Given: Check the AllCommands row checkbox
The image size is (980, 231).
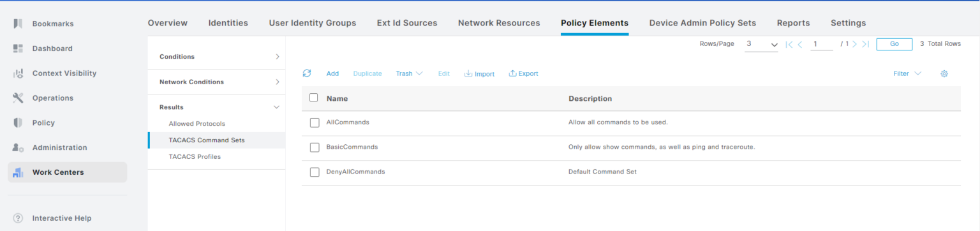Looking at the screenshot, I should click(315, 123).
